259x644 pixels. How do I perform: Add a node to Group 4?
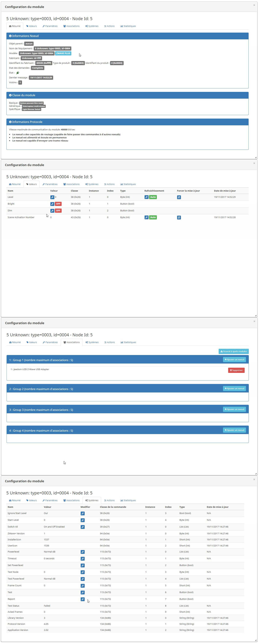coord(234,430)
